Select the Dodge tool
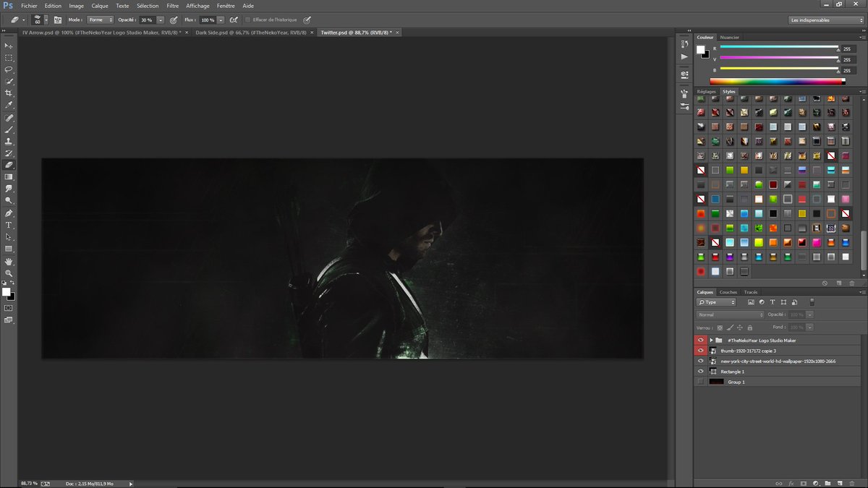This screenshot has height=488, width=868. click(9, 200)
